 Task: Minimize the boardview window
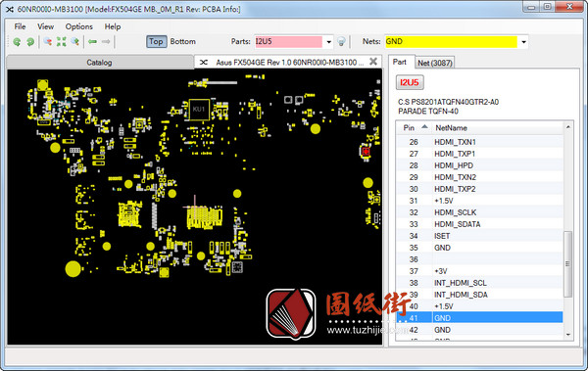click(531, 7)
